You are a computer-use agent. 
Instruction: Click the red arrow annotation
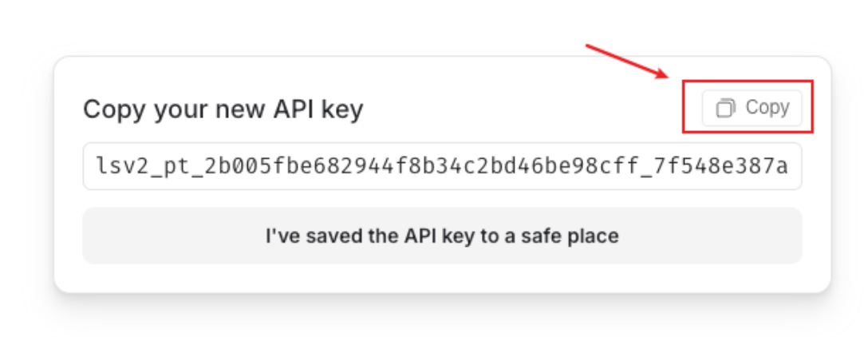tap(626, 61)
